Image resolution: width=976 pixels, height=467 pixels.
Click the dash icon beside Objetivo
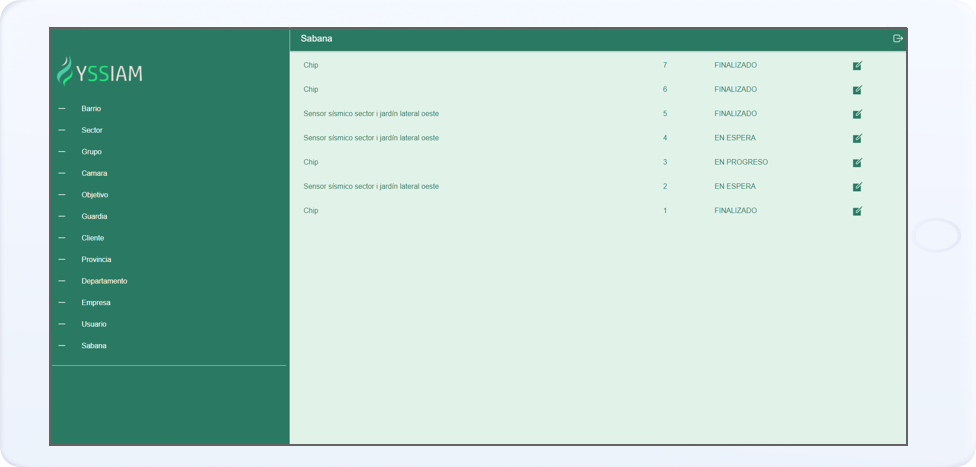point(62,195)
